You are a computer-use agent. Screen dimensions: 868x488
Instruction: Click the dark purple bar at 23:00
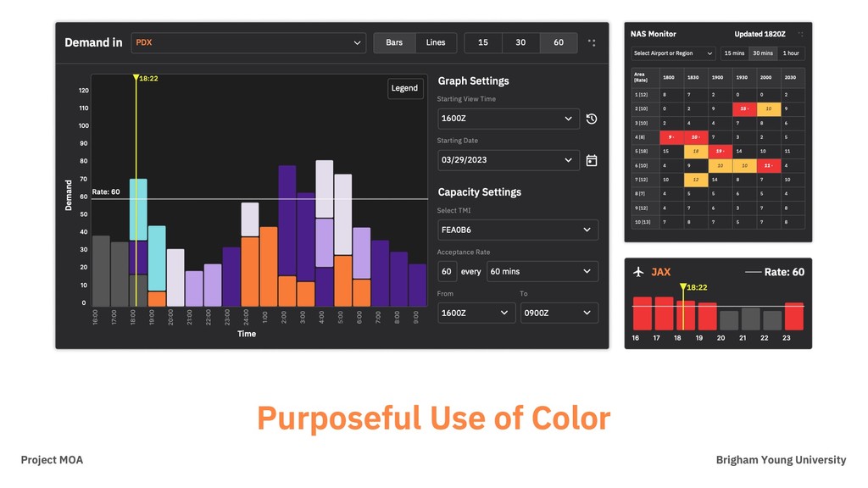tap(231, 277)
